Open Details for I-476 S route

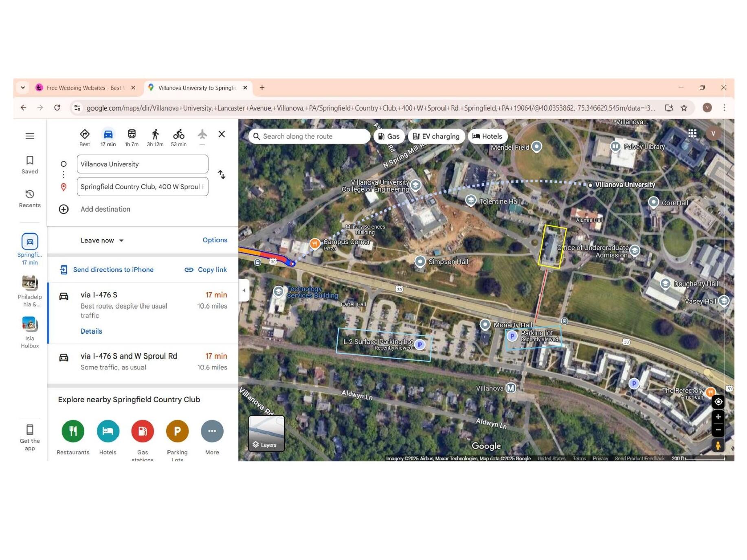(91, 331)
